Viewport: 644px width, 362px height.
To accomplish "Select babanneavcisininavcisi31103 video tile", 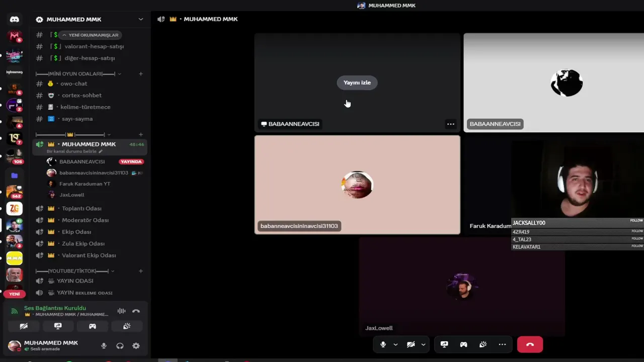I will pyautogui.click(x=357, y=185).
